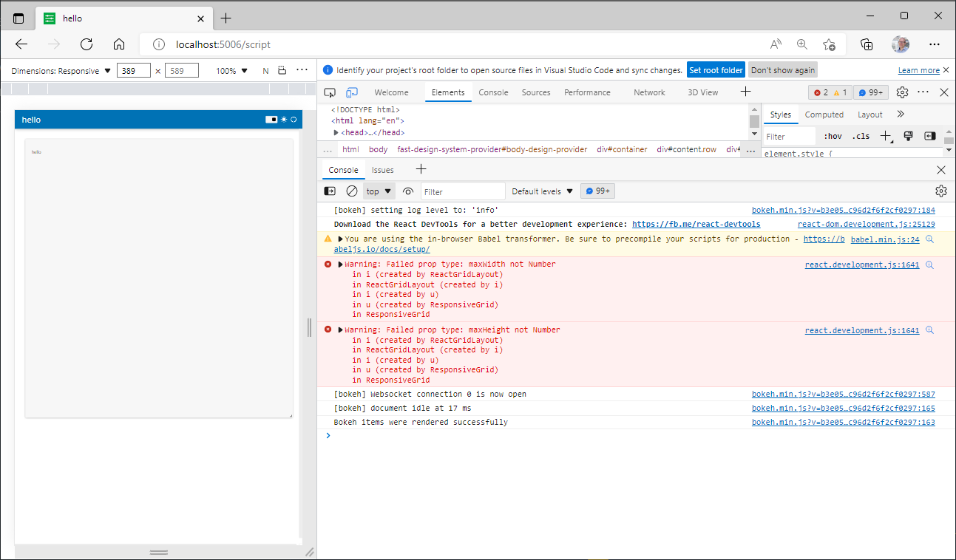Add this page to favorites
The image size is (956, 560).
(x=828, y=44)
